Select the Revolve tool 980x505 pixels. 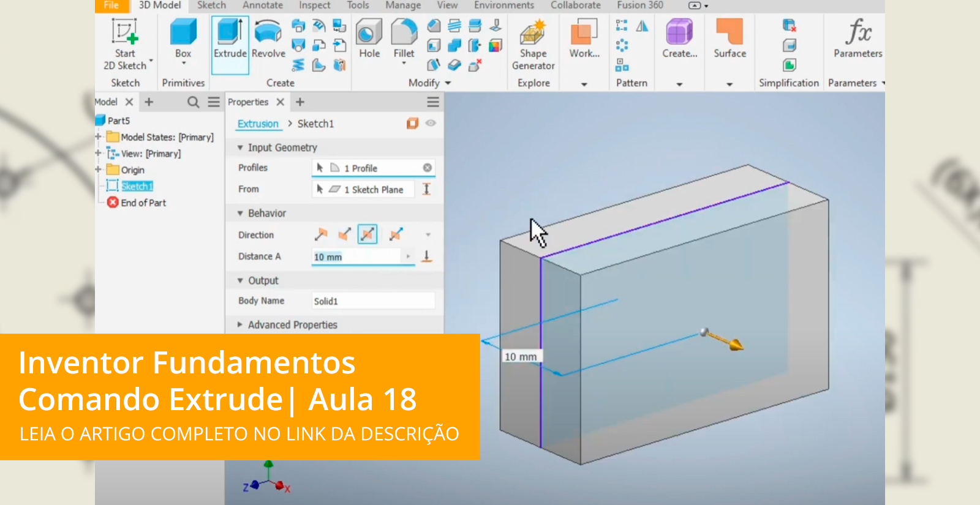(268, 32)
